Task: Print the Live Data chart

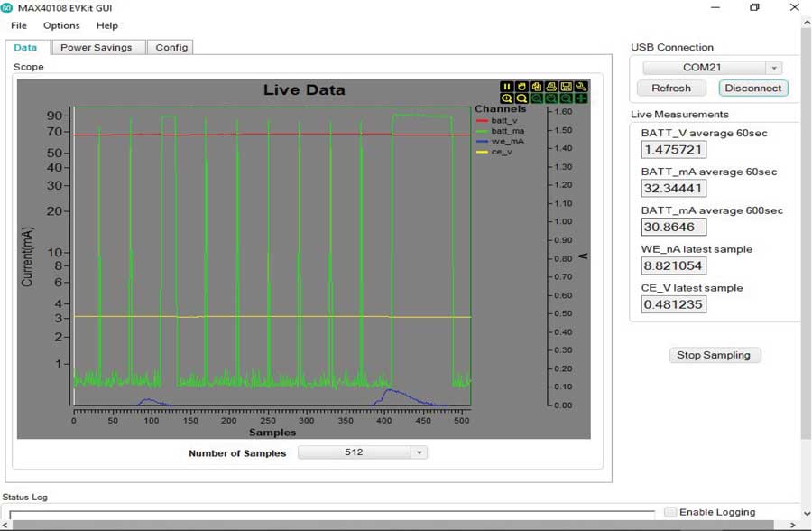Action: pyautogui.click(x=551, y=87)
